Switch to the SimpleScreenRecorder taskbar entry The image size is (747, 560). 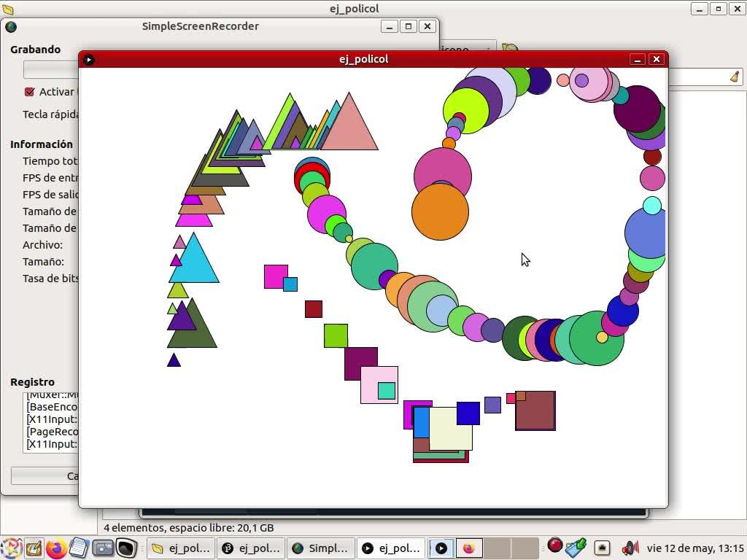(321, 548)
